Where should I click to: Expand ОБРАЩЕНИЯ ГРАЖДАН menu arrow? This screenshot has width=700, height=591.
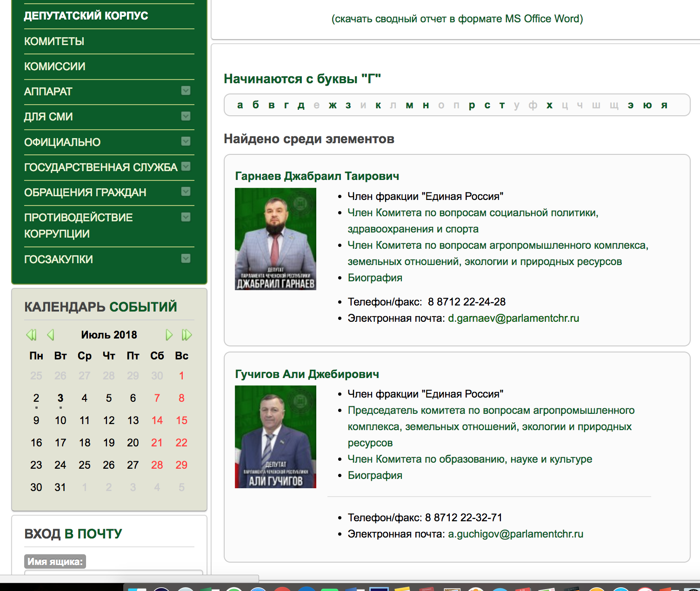coord(186,192)
